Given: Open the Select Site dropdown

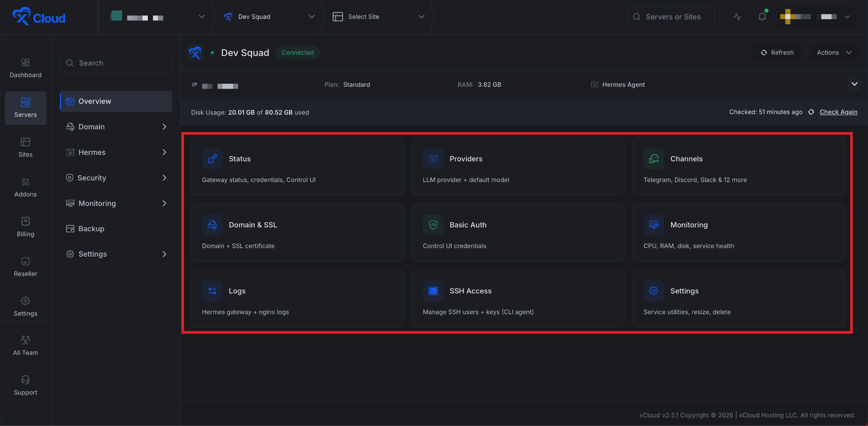Looking at the screenshot, I should 379,17.
